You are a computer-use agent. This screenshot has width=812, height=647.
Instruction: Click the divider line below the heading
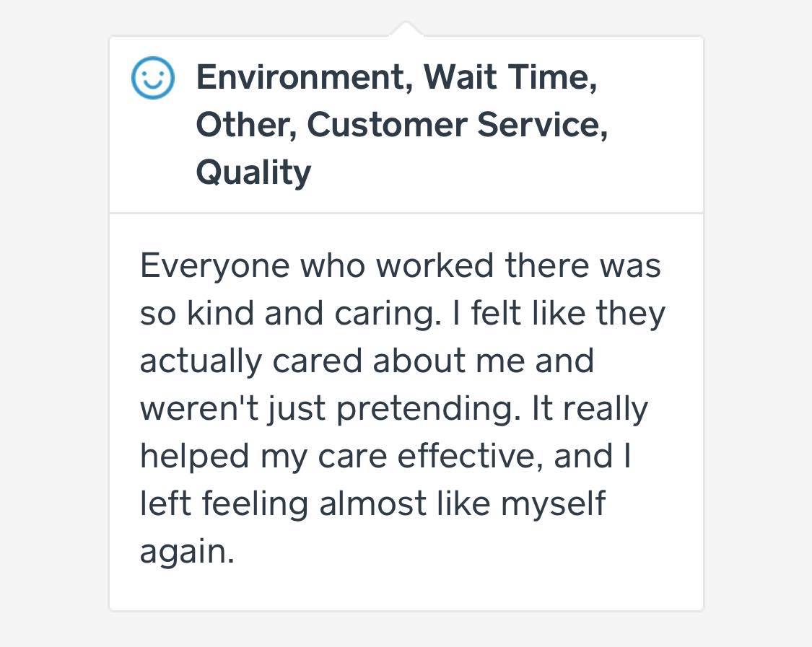[406, 214]
